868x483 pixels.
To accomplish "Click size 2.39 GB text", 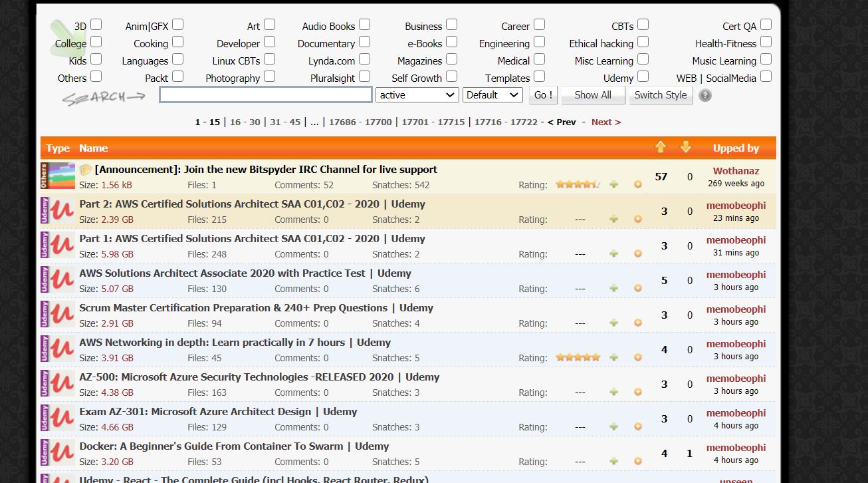I will (117, 220).
